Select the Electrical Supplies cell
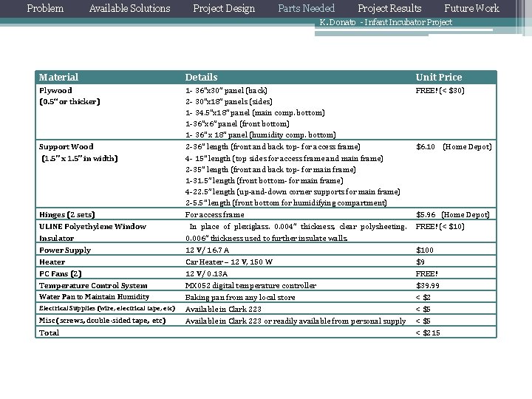The width and height of the screenshot is (532, 399). point(107,308)
